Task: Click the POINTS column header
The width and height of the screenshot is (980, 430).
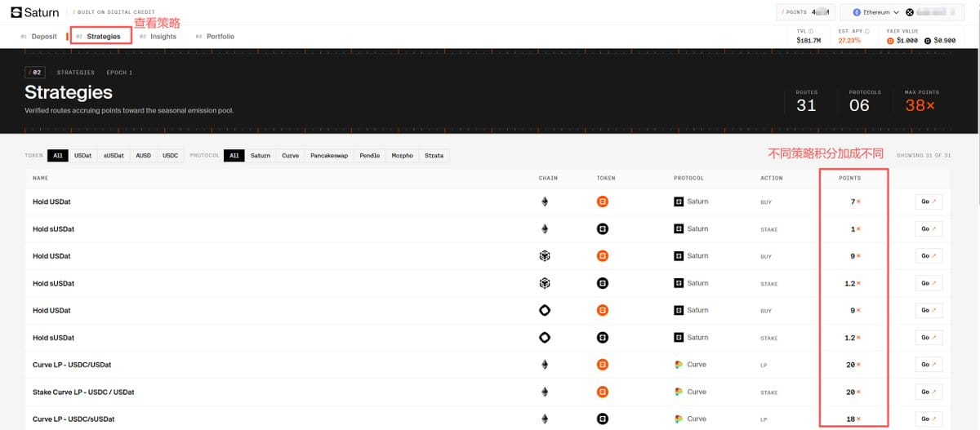Action: (850, 178)
